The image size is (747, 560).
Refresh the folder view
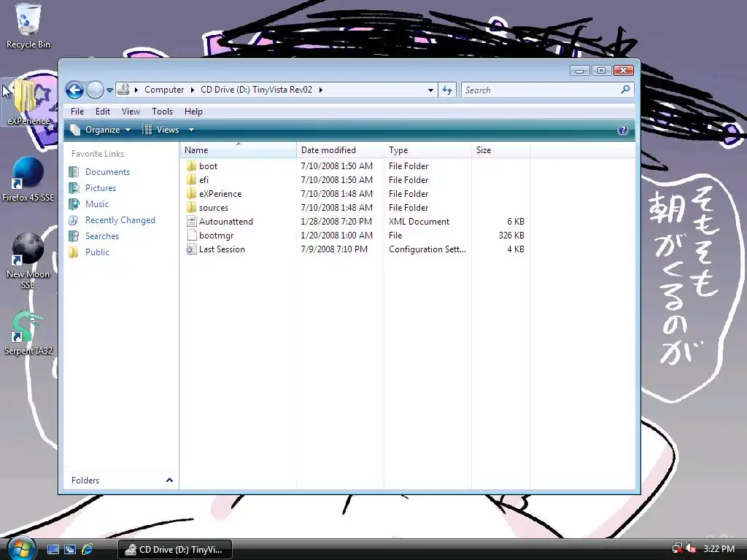coord(447,90)
